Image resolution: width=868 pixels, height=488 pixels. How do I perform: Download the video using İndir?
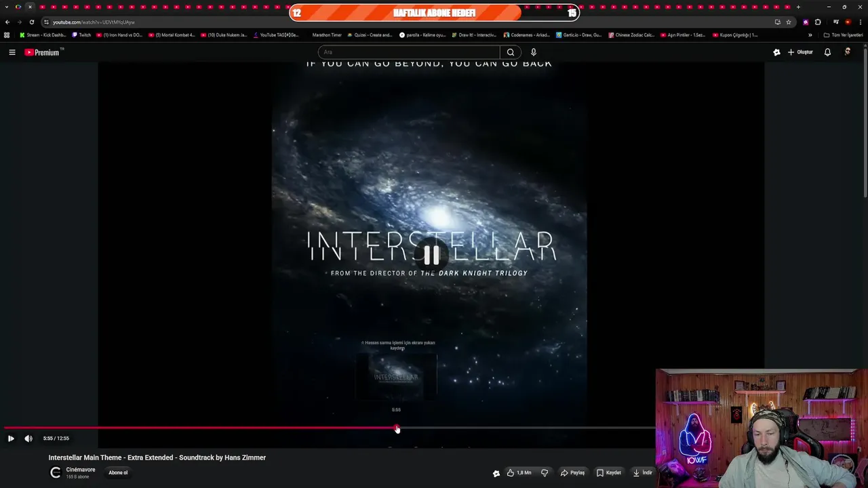pyautogui.click(x=642, y=472)
